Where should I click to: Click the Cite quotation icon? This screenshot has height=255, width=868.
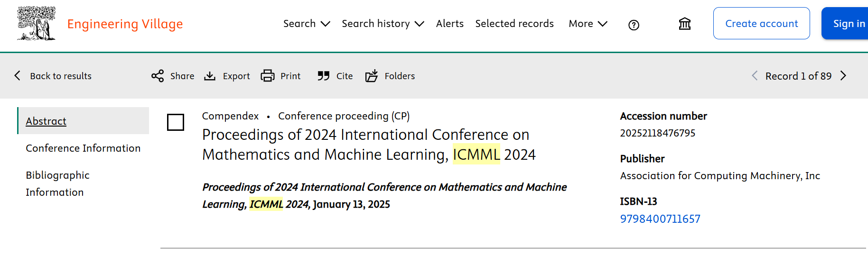click(324, 76)
